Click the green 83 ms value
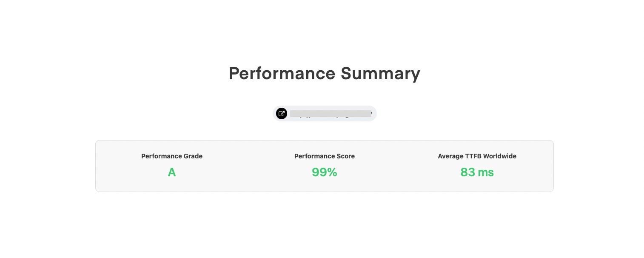The width and height of the screenshot is (644, 258). click(x=477, y=172)
